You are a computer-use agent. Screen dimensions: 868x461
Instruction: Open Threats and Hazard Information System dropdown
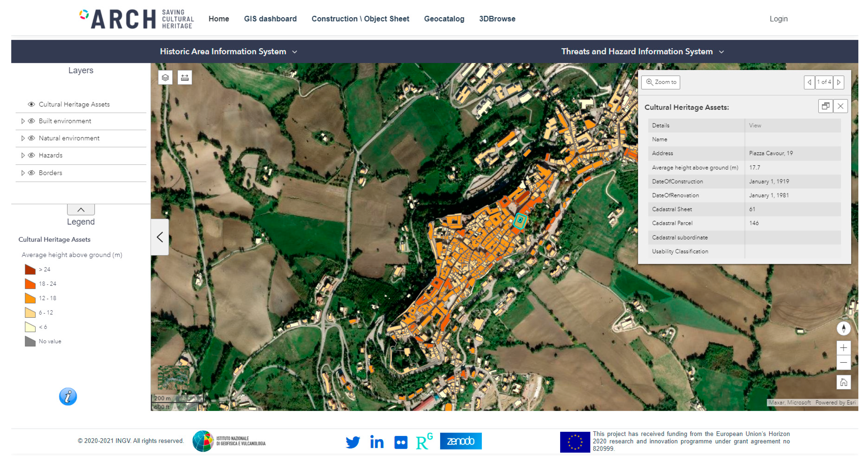pos(642,51)
